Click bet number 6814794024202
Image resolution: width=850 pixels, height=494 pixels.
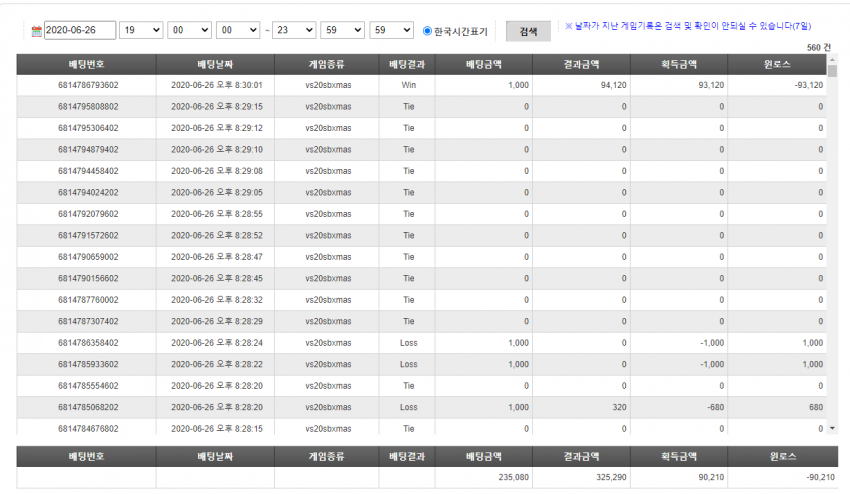(88, 193)
